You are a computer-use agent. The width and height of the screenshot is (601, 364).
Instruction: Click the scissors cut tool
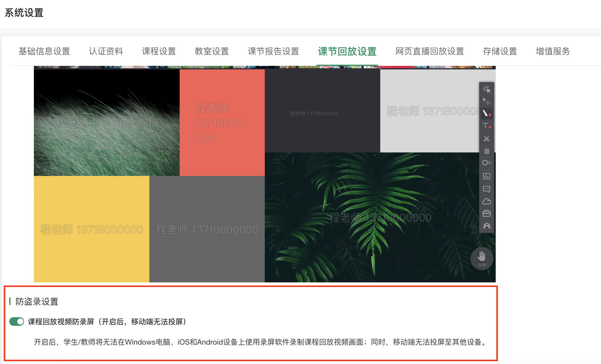pyautogui.click(x=486, y=139)
